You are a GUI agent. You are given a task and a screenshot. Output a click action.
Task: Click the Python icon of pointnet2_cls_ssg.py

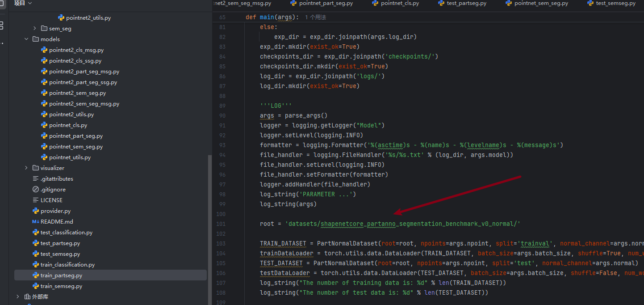point(44,61)
